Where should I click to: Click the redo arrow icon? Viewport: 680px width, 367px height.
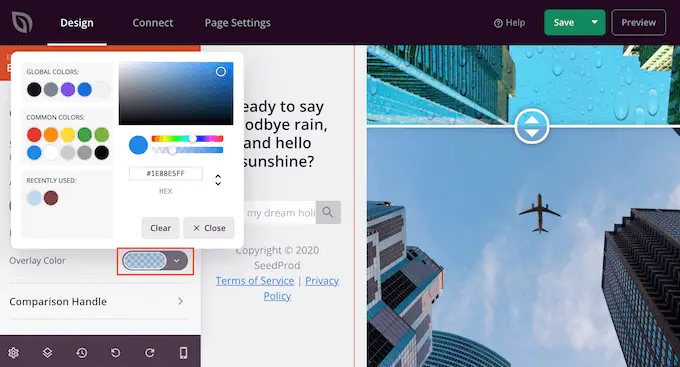point(150,353)
